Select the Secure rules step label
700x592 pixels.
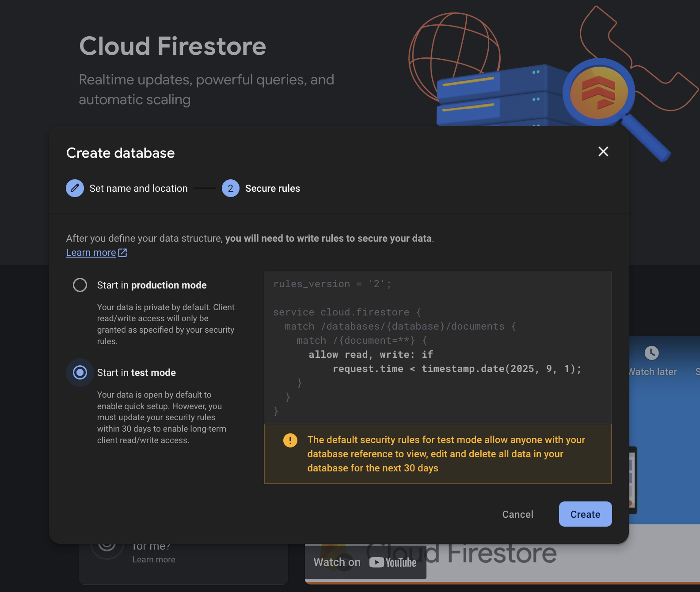(273, 189)
